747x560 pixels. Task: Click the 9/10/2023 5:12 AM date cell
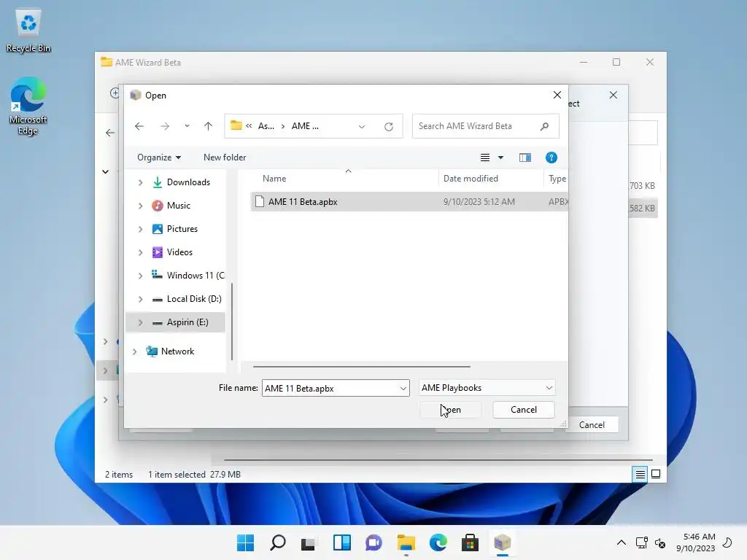[x=479, y=202]
